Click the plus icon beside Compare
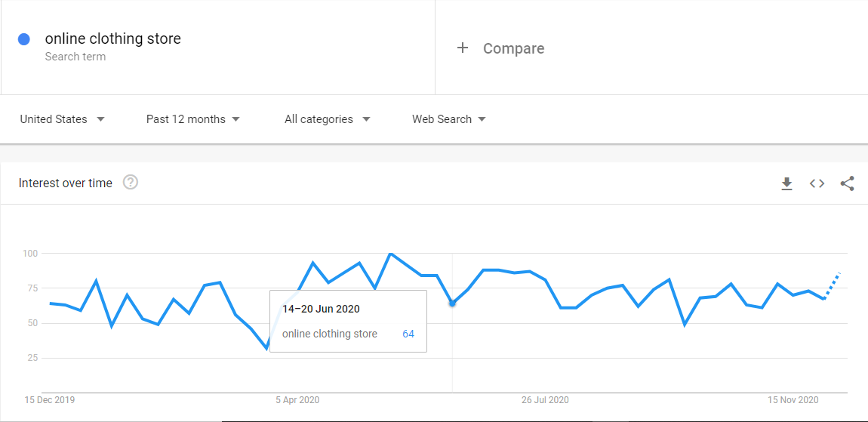 (x=463, y=48)
